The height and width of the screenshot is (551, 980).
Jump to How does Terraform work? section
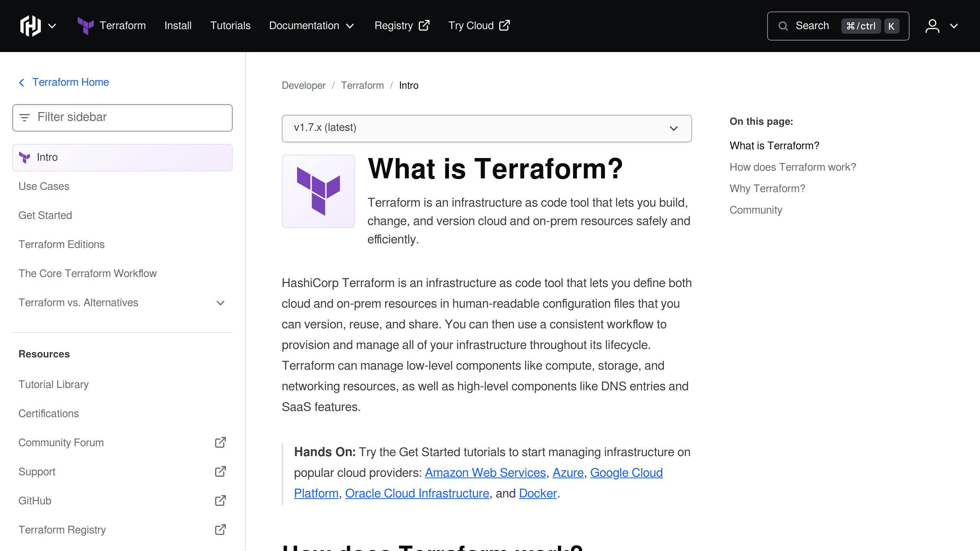click(792, 167)
